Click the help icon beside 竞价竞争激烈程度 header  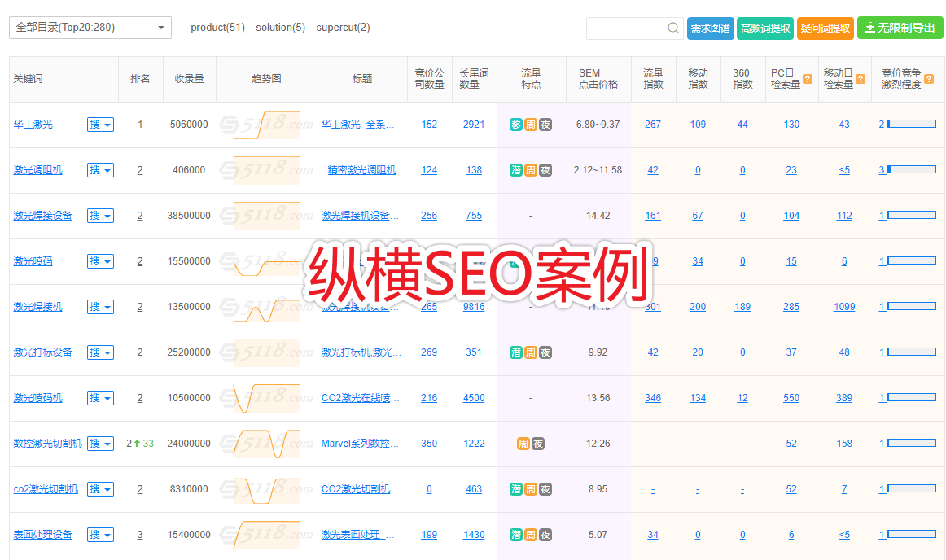pos(930,81)
